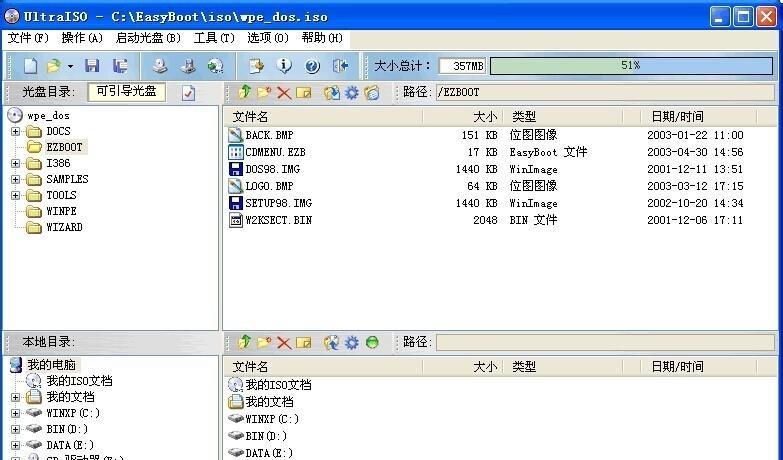Click the checkmark document icon beside 可引导光盘
The width and height of the screenshot is (783, 460).
coord(188,92)
